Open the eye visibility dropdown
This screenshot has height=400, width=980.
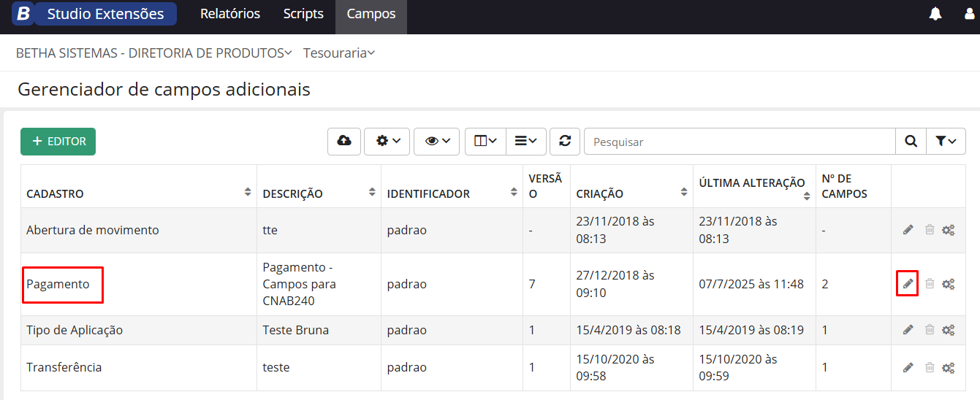[x=436, y=142]
